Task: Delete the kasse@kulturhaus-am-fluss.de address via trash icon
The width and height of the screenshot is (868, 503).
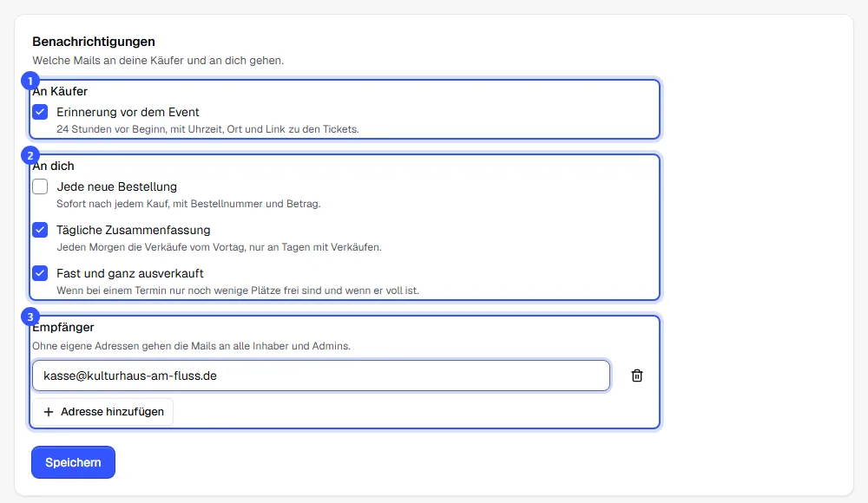Action: tap(636, 376)
